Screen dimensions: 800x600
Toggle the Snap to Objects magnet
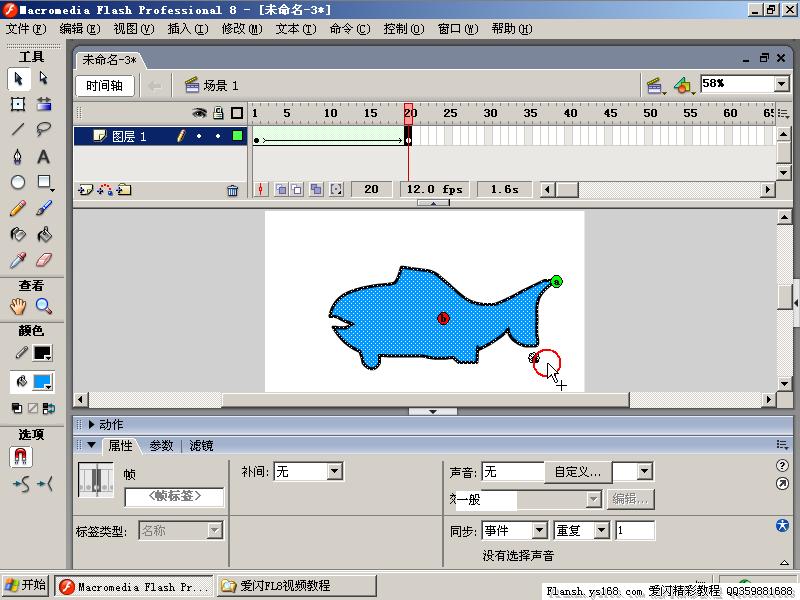pos(20,457)
